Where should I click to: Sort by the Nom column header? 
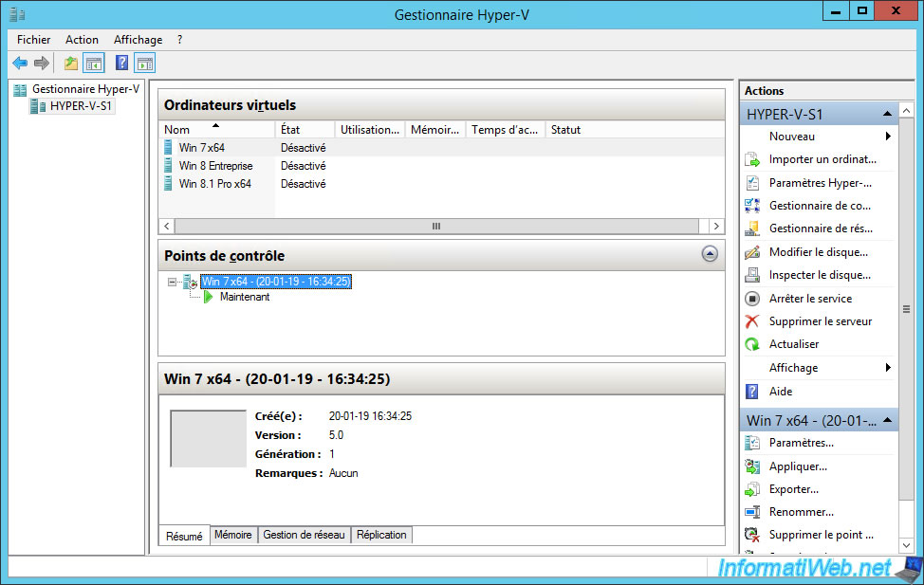coord(217,130)
